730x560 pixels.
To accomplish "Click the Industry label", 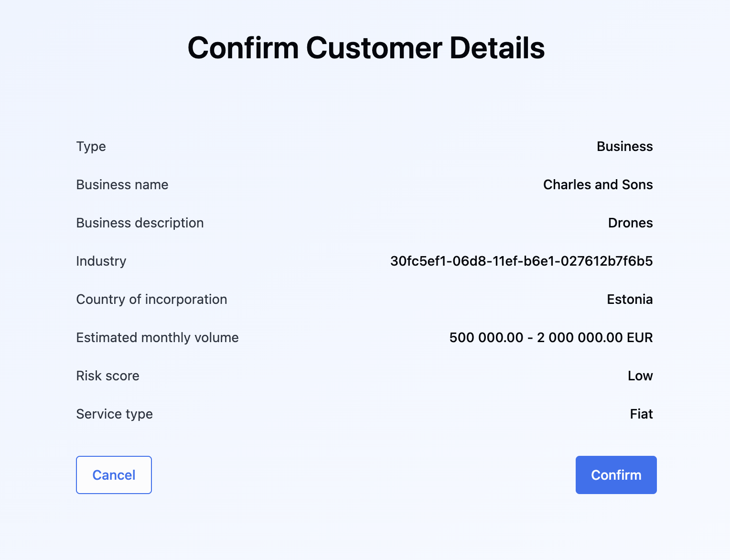I will click(101, 261).
